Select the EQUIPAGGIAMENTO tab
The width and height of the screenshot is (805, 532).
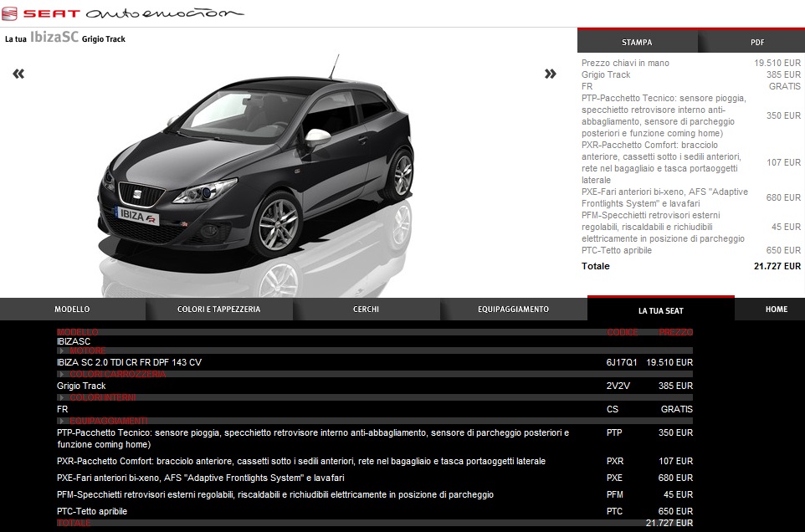(x=514, y=309)
